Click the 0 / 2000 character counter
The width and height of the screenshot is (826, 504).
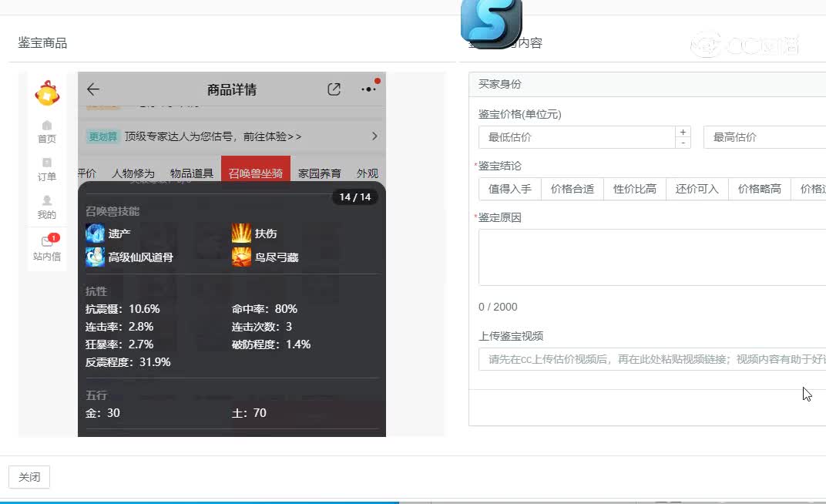(x=498, y=307)
